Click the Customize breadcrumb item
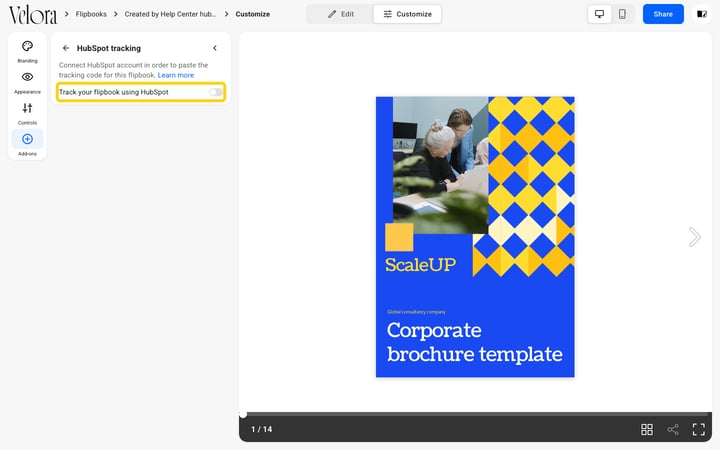 [253, 14]
